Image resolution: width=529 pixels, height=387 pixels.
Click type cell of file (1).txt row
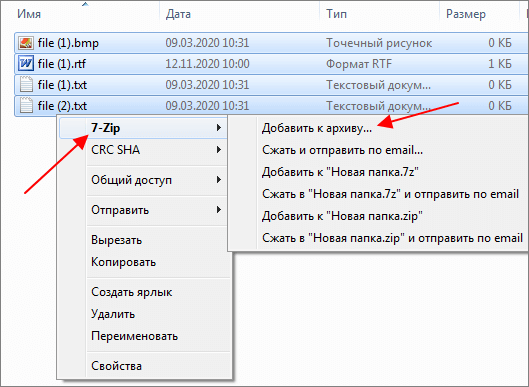[378, 85]
